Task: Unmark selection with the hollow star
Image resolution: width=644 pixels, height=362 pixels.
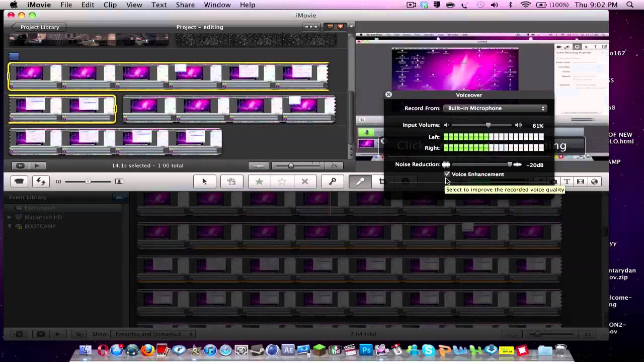Action: (282, 182)
